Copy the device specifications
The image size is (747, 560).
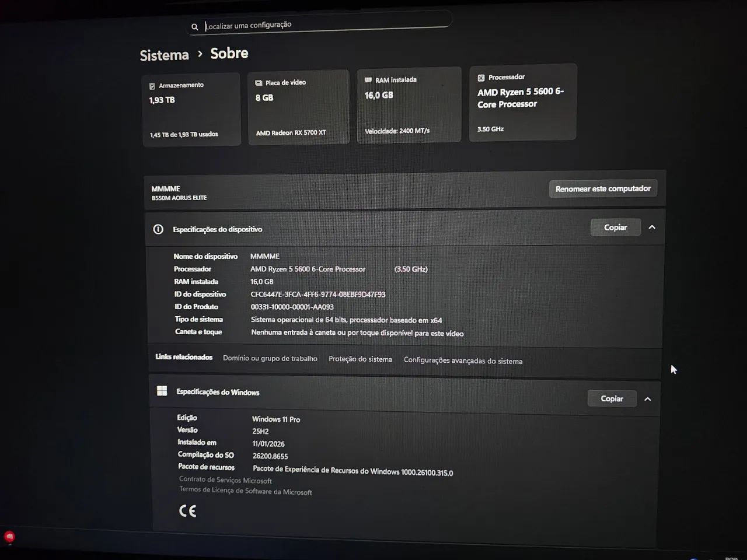(615, 228)
